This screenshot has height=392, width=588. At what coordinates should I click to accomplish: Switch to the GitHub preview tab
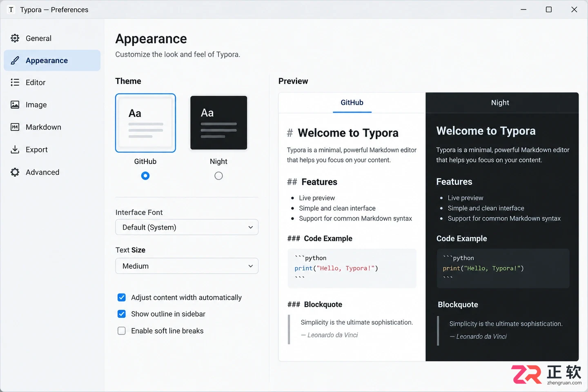(x=352, y=102)
